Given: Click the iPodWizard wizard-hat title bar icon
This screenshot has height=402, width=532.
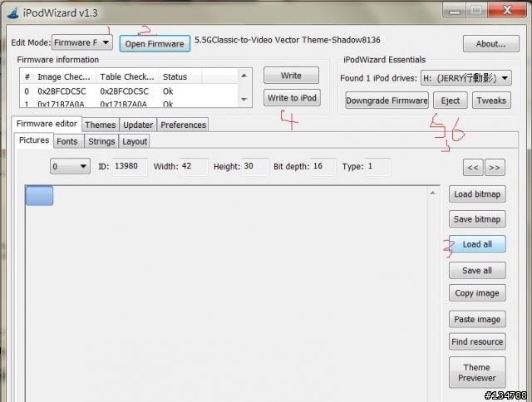Looking at the screenshot, I should [13, 13].
